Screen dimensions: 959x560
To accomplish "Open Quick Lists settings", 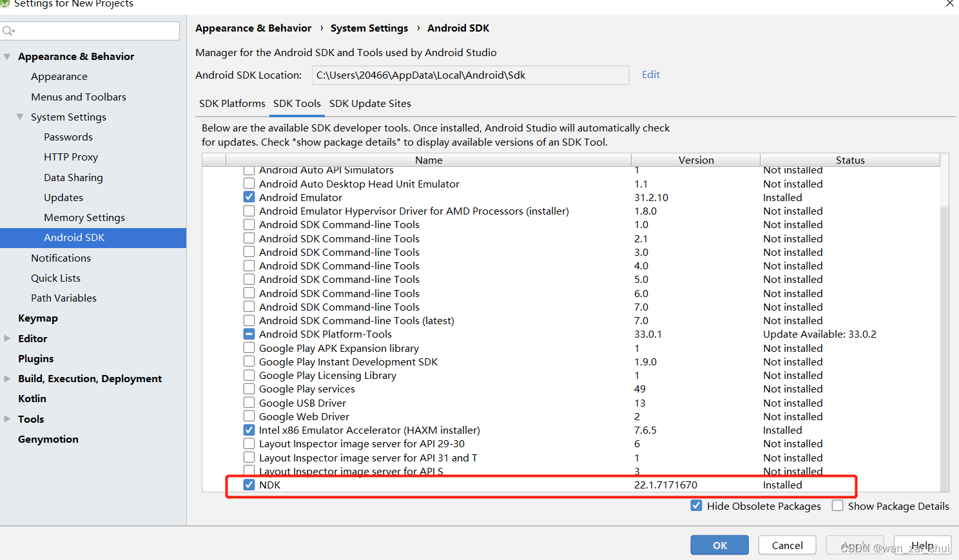I will pyautogui.click(x=55, y=278).
